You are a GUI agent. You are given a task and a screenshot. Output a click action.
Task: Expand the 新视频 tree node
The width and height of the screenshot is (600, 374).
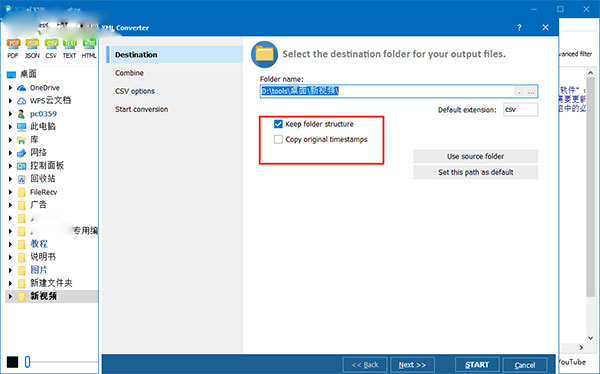10,296
